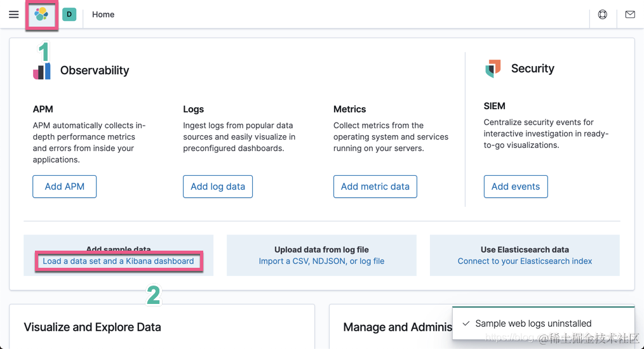Click the Security shield icon
Image resolution: width=644 pixels, height=349 pixels.
pos(493,69)
